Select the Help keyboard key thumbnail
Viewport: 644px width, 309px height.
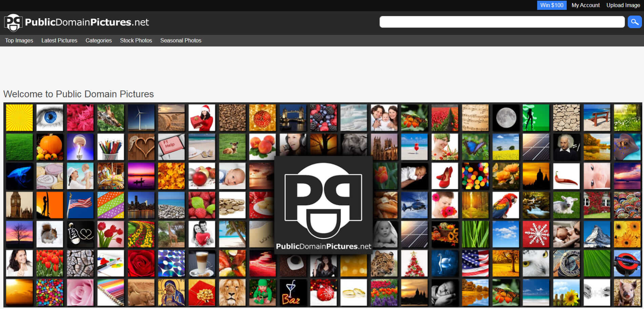click(x=171, y=147)
